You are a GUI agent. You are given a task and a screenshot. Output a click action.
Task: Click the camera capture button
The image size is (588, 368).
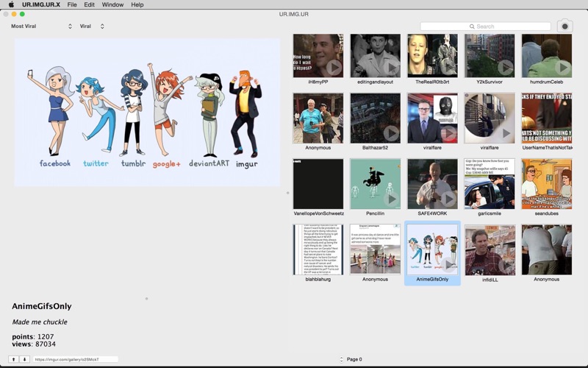564,26
